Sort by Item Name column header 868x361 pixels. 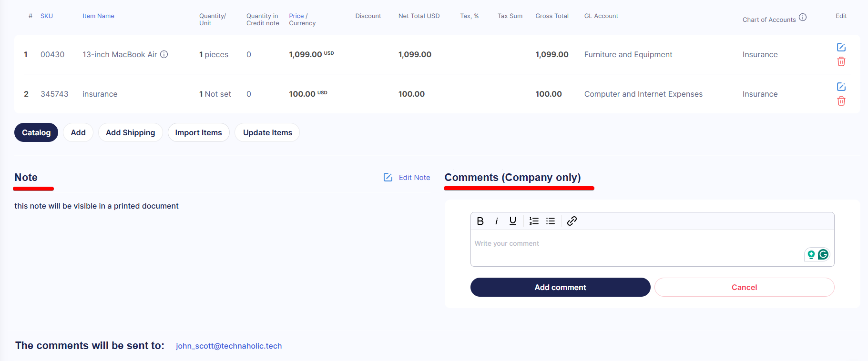pos(98,16)
